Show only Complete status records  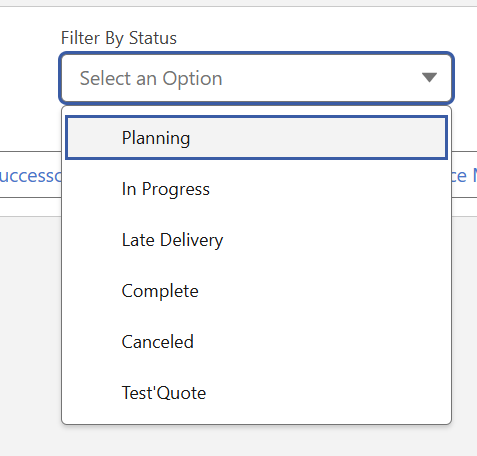[x=256, y=291]
